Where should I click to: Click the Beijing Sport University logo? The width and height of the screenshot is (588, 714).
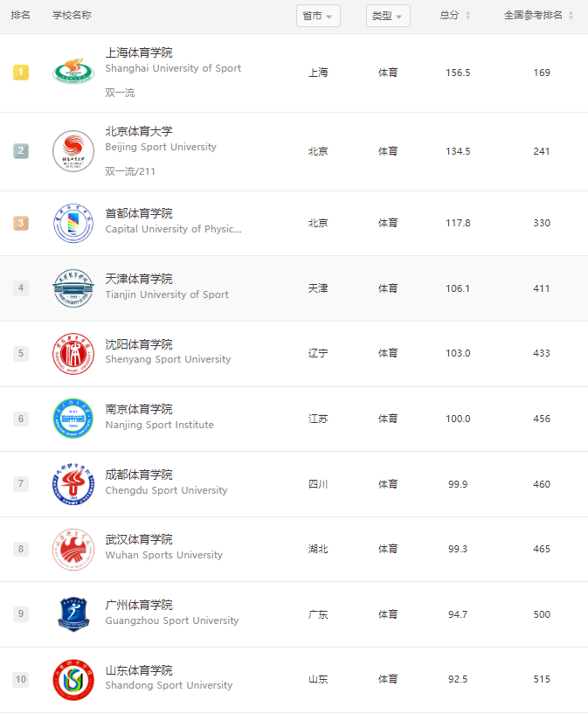coord(73,151)
